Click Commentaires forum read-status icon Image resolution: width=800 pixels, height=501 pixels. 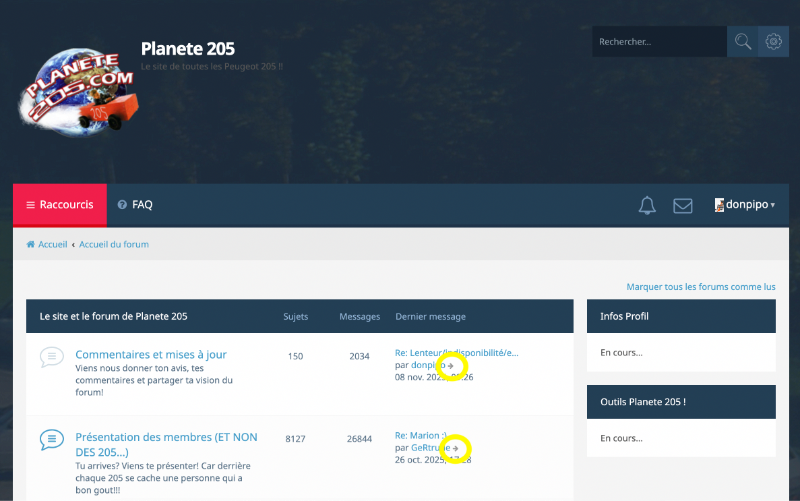51,356
